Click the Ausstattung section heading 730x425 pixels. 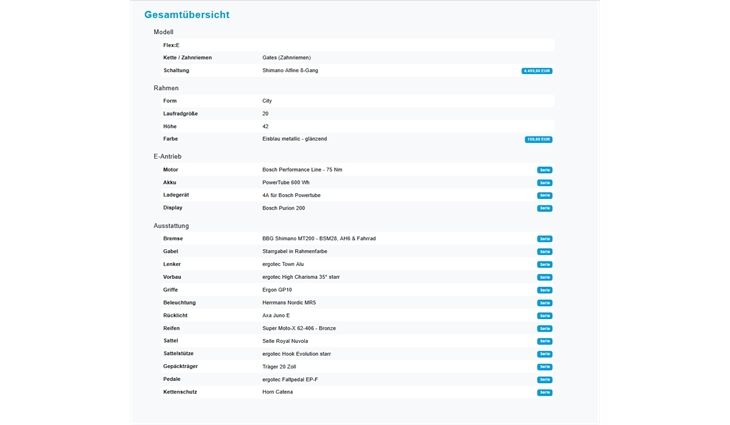[x=171, y=226]
